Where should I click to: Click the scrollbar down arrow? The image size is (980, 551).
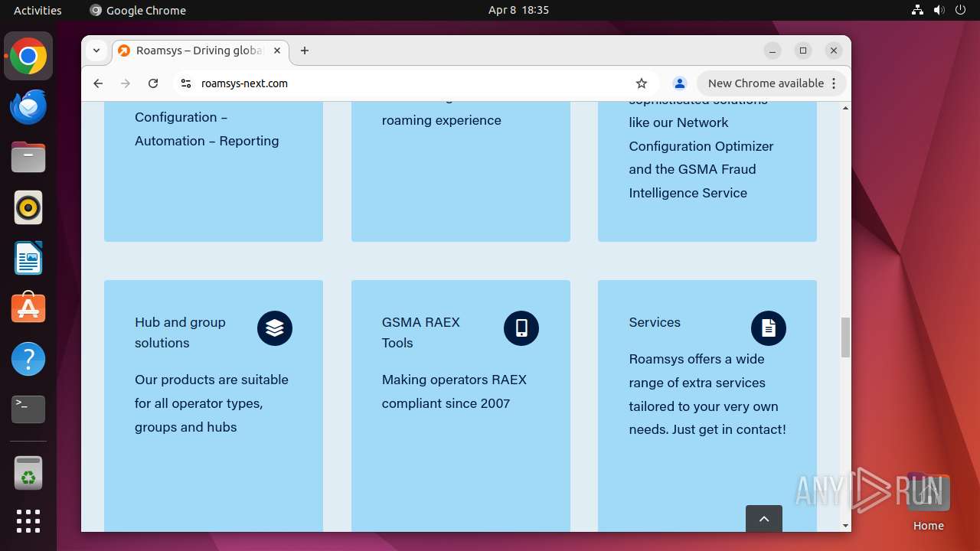tap(845, 526)
